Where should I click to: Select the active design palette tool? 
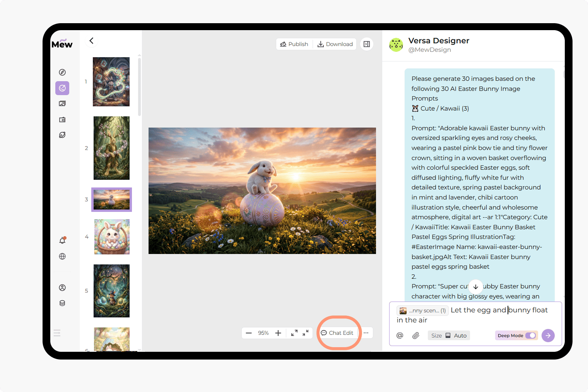pyautogui.click(x=62, y=88)
